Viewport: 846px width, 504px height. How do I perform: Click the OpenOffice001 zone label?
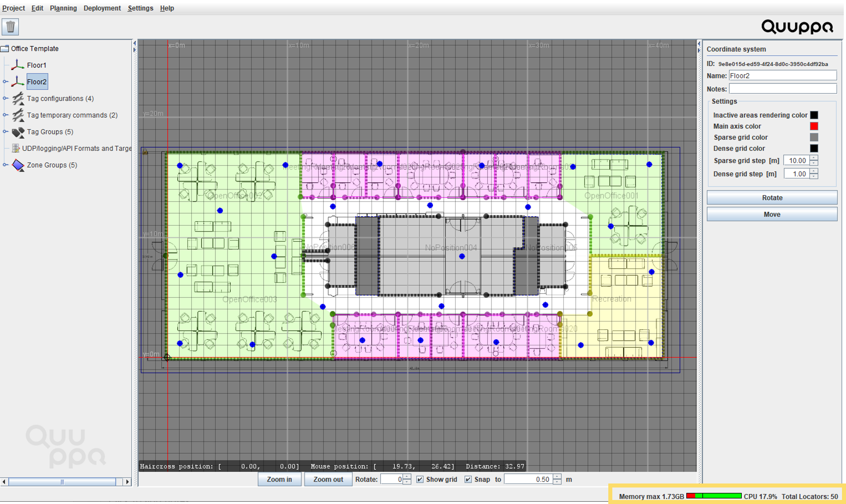tap(611, 195)
